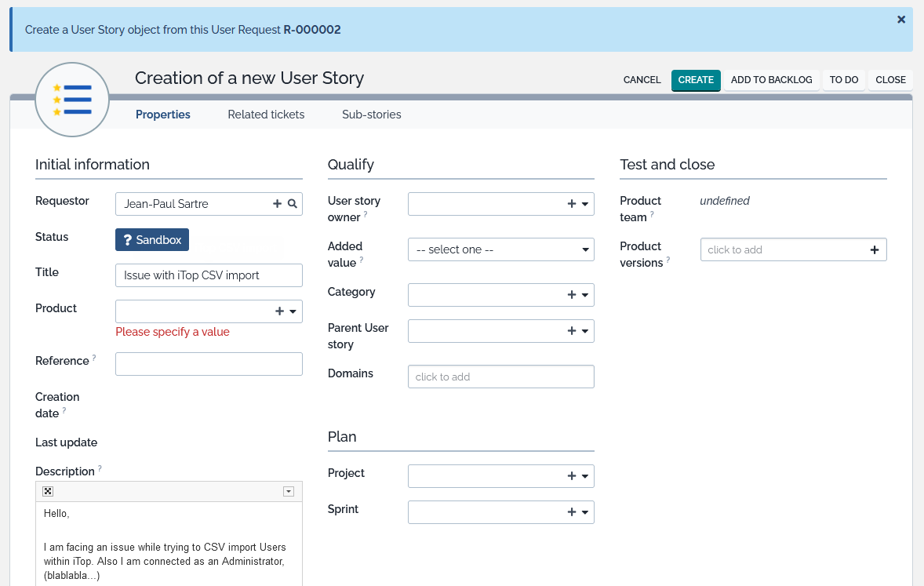Screen dimensions: 924x586
Task: Open the Added value dropdown
Action: click(x=500, y=249)
